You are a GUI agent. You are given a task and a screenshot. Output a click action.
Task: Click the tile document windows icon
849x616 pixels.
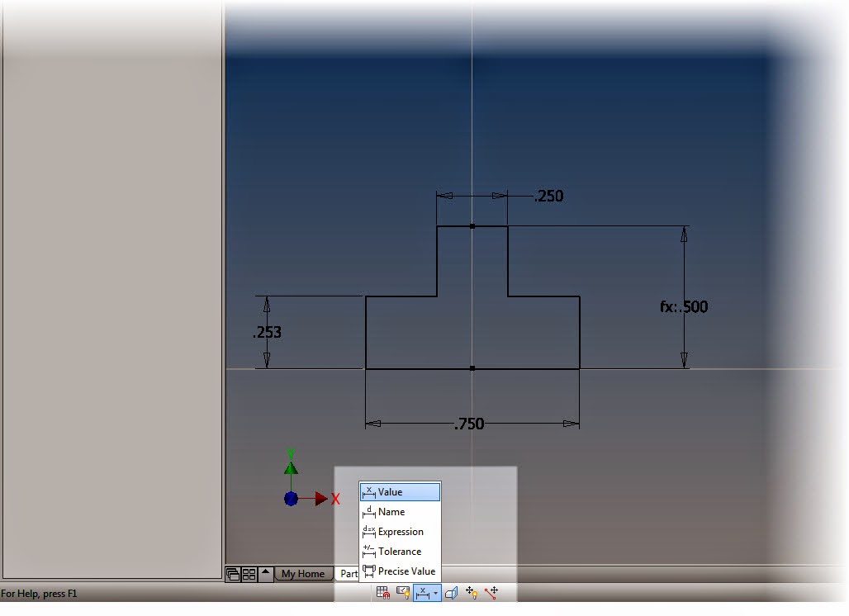(x=250, y=573)
